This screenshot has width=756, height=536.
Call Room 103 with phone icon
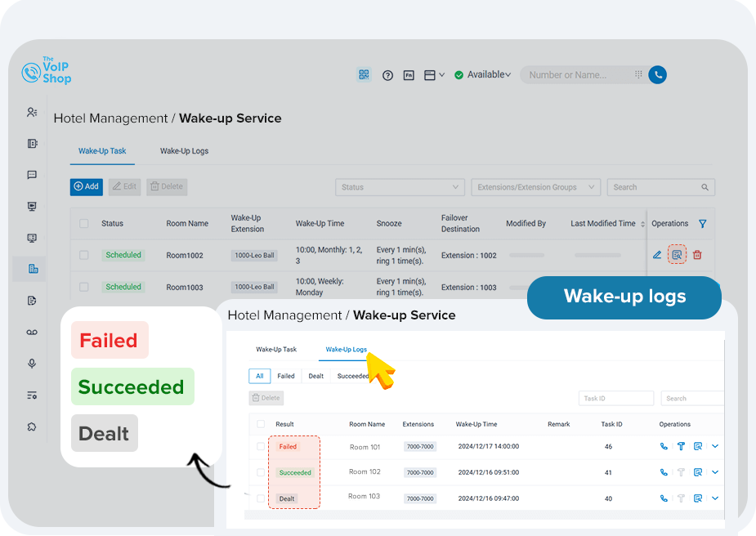coord(664,498)
